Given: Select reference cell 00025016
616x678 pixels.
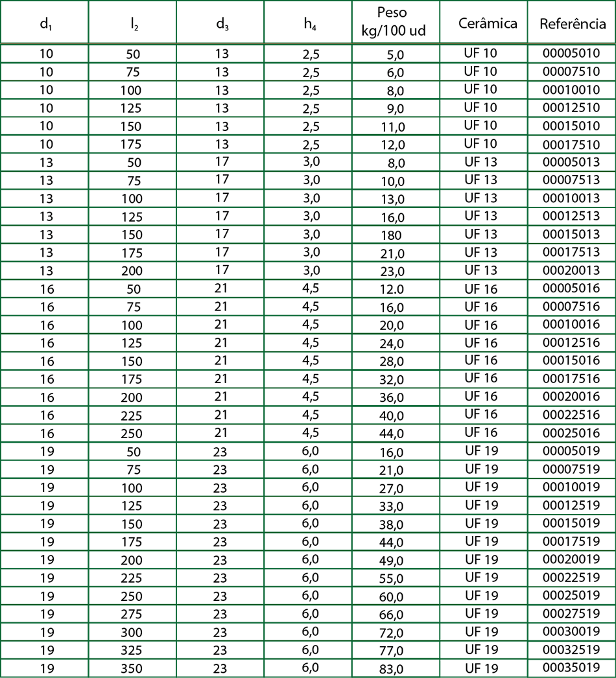Looking at the screenshot, I should tap(571, 433).
